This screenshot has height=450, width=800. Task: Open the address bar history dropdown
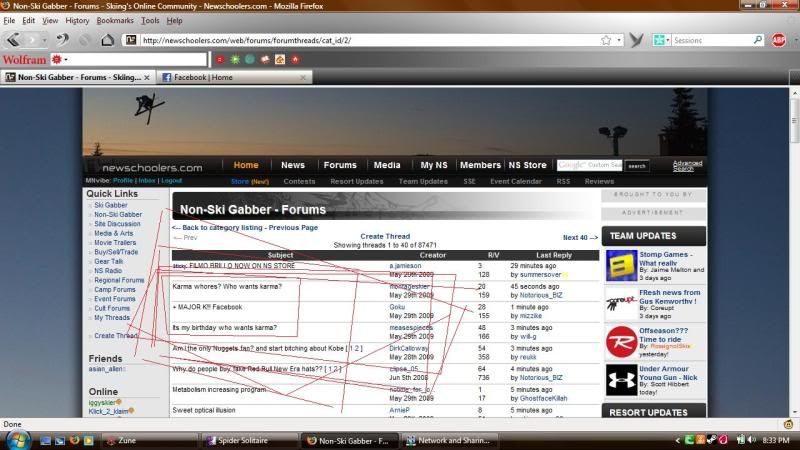620,40
